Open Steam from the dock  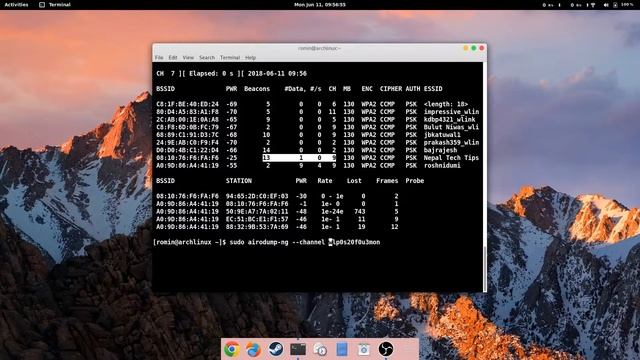276,349
